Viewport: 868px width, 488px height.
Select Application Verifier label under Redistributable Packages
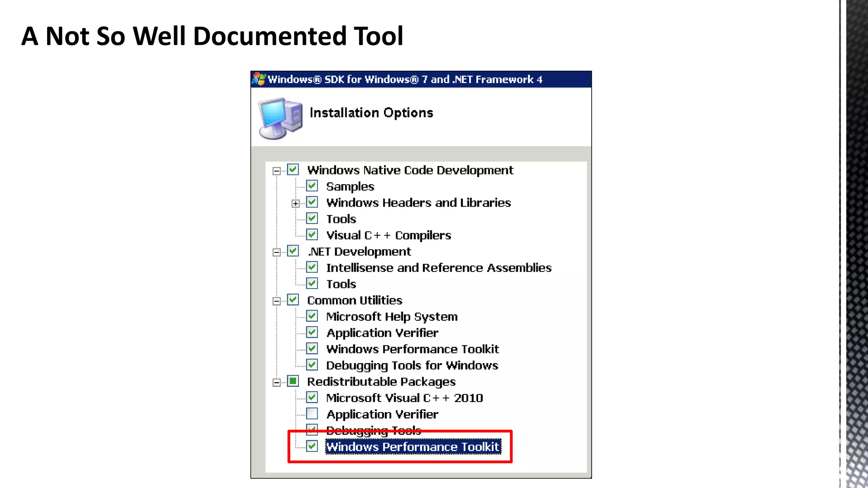pos(382,414)
